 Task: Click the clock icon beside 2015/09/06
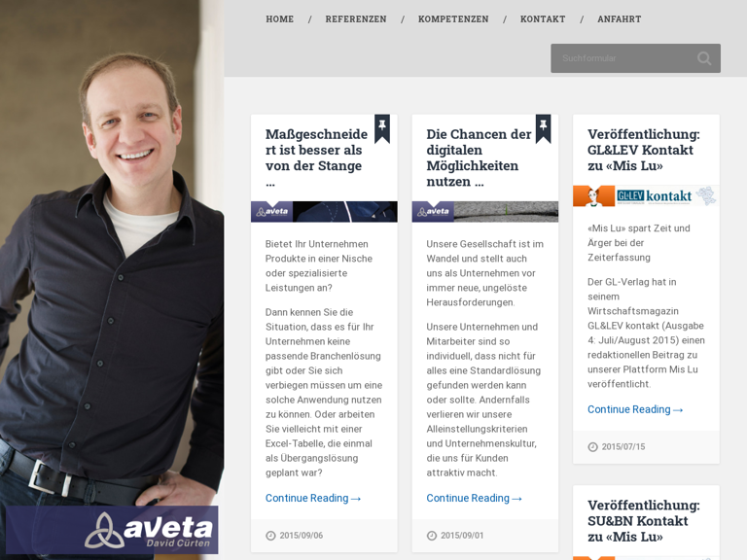[x=270, y=536]
